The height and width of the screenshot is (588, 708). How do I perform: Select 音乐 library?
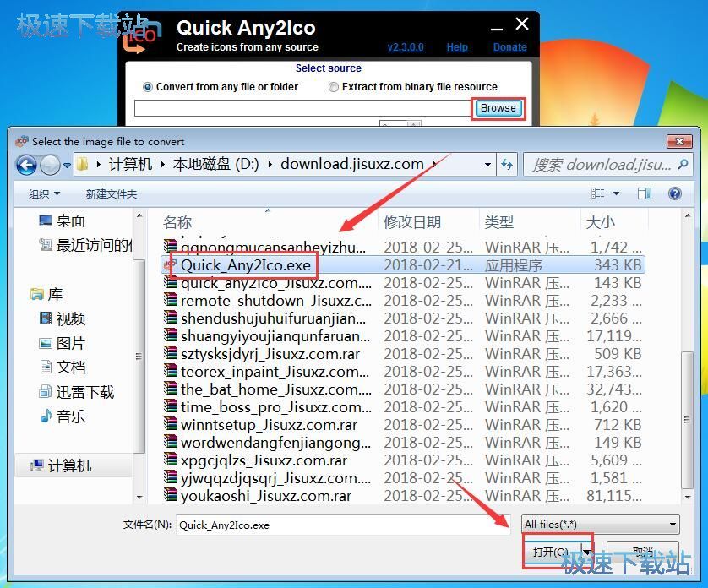pos(62,416)
